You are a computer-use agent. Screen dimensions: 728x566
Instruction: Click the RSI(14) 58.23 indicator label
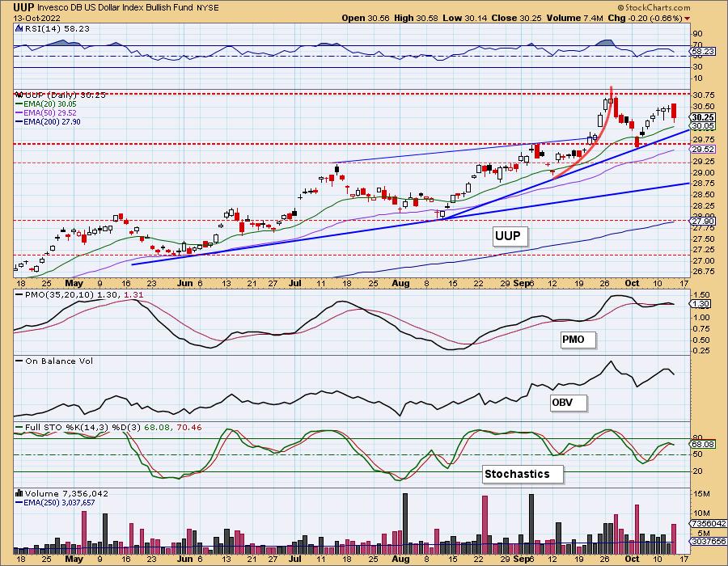coord(57,28)
